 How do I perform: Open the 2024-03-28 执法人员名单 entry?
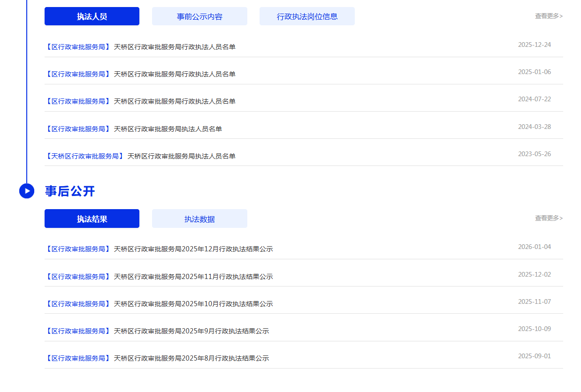pyautogui.click(x=168, y=129)
